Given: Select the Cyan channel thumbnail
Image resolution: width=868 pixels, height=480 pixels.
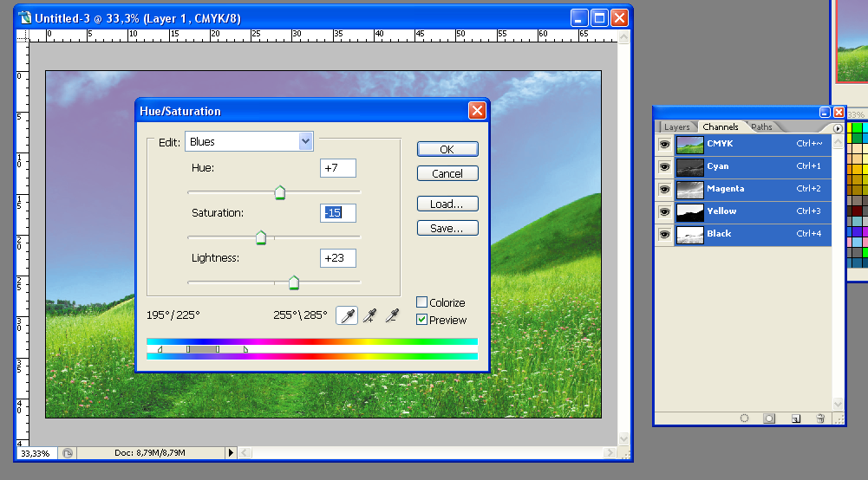Looking at the screenshot, I should 689,167.
